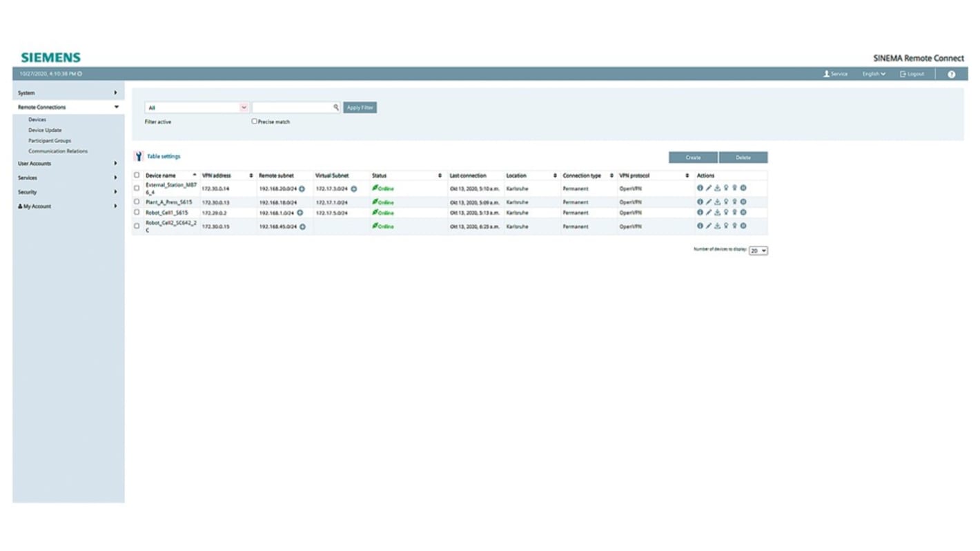Expand remote subnet 192.168.20.0/24 plus icon
Viewport: 980px width, 551px height.
tap(302, 188)
